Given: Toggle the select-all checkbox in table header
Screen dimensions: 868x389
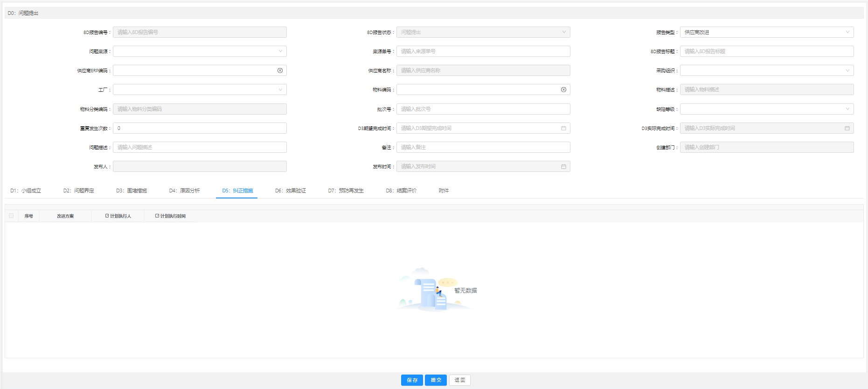Looking at the screenshot, I should [11, 216].
